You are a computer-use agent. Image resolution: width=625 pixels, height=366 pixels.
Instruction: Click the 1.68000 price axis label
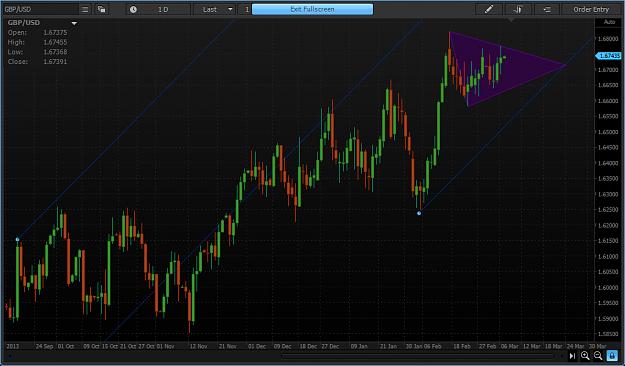608,39
